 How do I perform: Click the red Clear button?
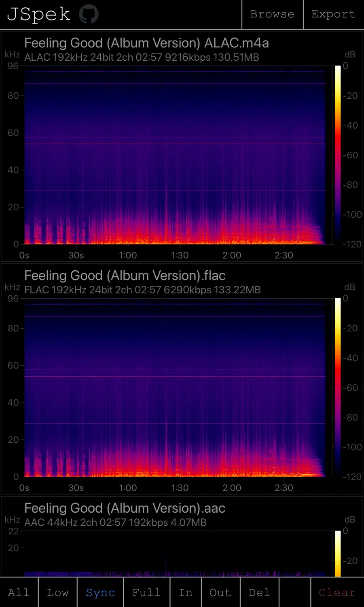[337, 592]
